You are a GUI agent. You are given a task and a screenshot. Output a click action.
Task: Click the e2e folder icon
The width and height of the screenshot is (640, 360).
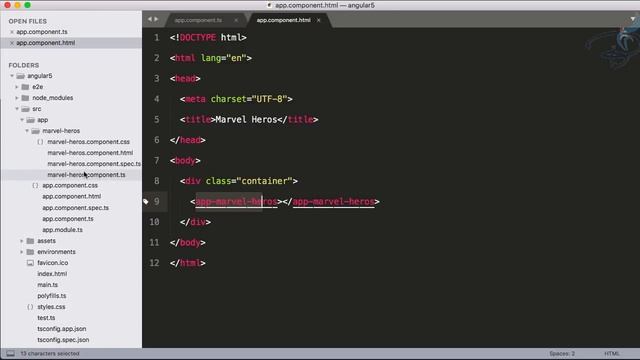pyautogui.click(x=25, y=87)
